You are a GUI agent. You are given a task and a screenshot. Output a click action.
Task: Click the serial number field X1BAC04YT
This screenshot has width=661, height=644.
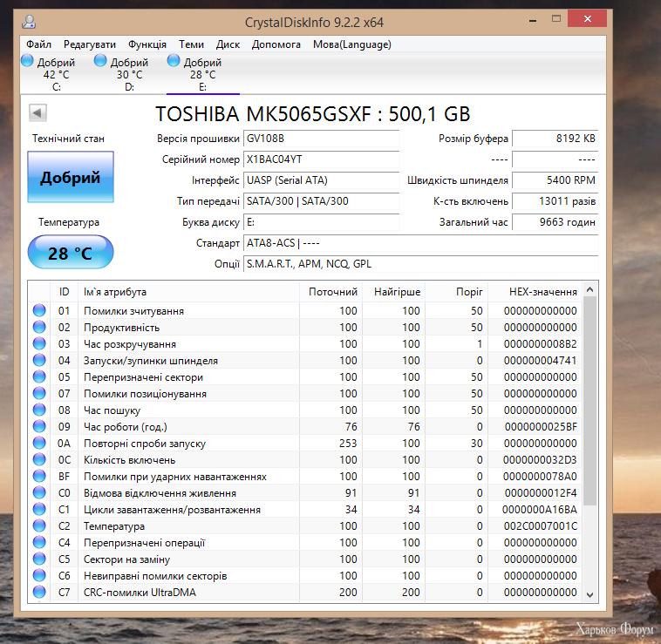tap(321, 159)
